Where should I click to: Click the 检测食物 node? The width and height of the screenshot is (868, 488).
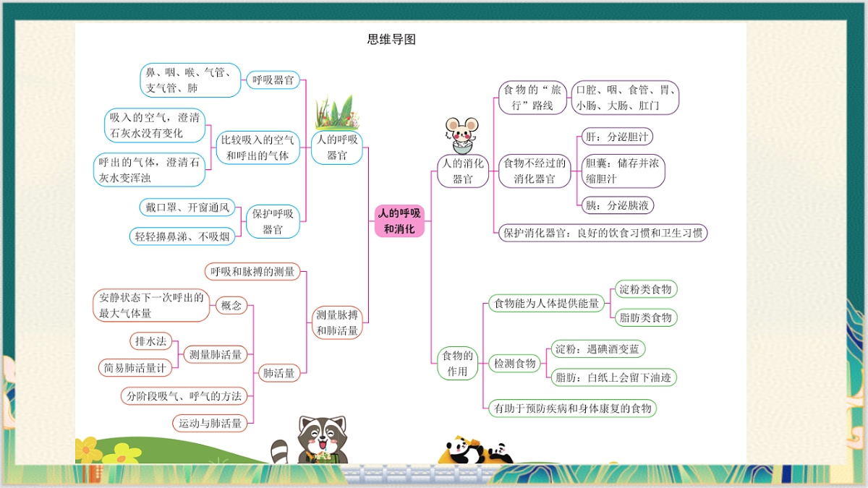tap(515, 363)
